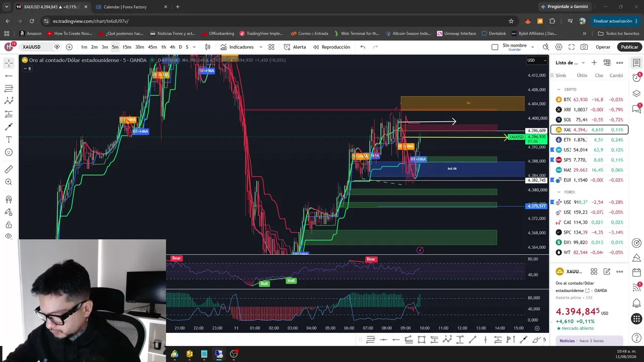Select the text annotation tool
The height and width of the screenshot is (362, 644).
point(9,139)
